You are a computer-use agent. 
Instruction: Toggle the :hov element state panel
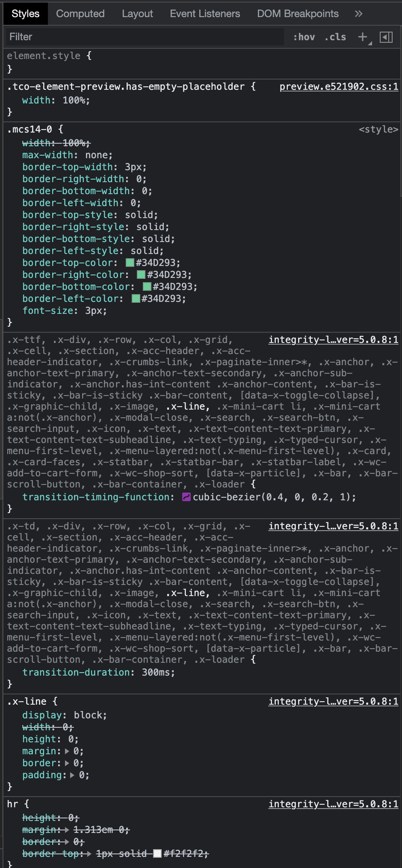(x=304, y=37)
